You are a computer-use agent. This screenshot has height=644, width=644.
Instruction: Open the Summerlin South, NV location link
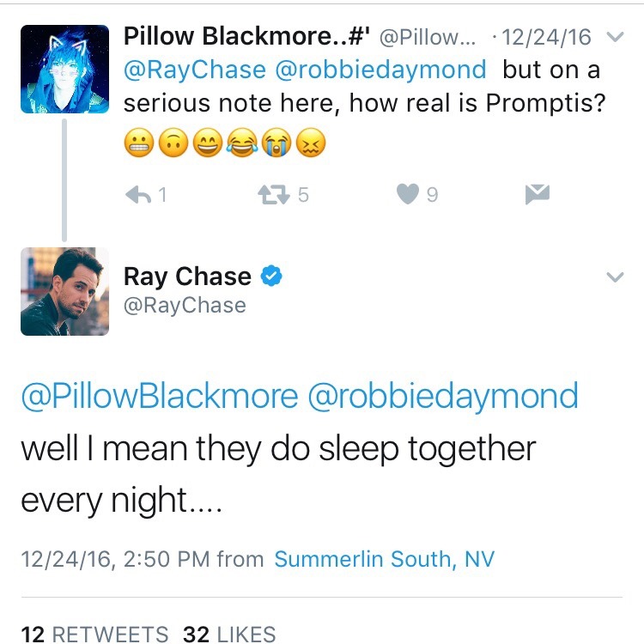[x=384, y=560]
